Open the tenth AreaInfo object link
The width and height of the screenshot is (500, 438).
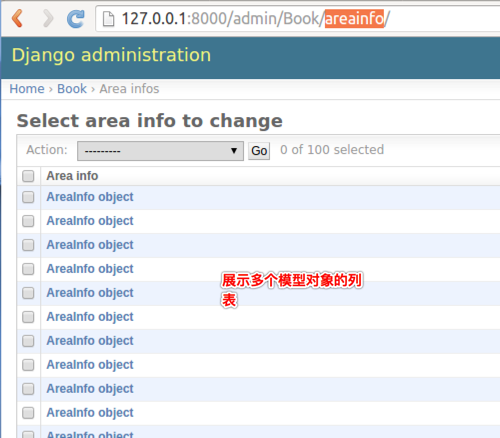point(90,413)
